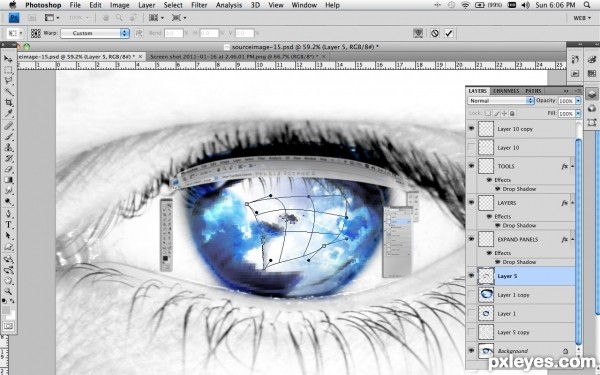Screen dimensions: 600x375
Task: Collapse effects on the LAYERS layer
Action: point(572,203)
